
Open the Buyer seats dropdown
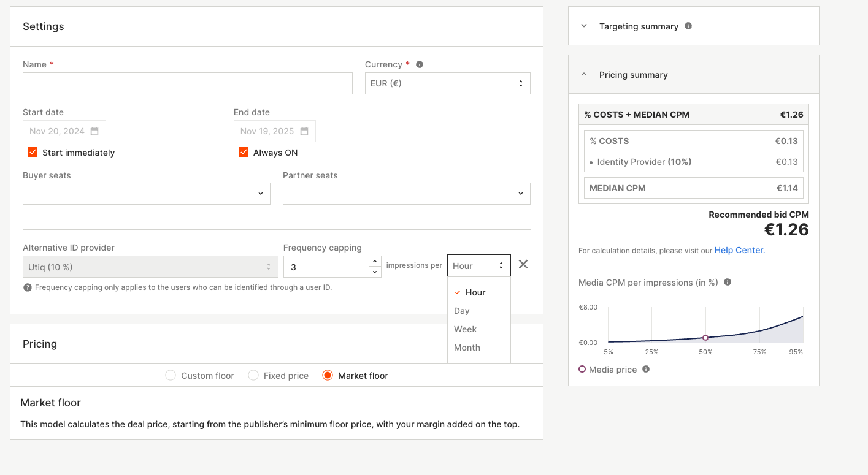click(x=146, y=194)
